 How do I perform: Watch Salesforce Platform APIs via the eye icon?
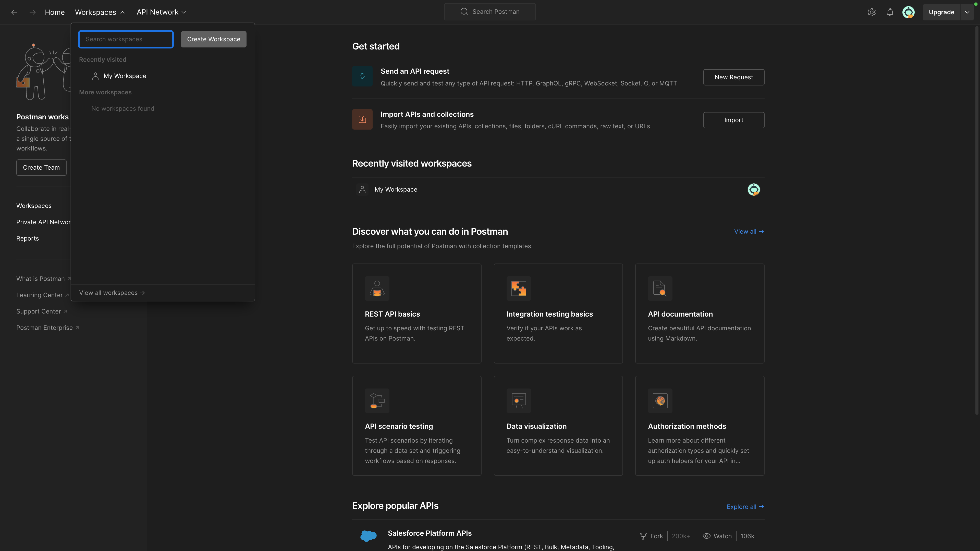pyautogui.click(x=706, y=536)
